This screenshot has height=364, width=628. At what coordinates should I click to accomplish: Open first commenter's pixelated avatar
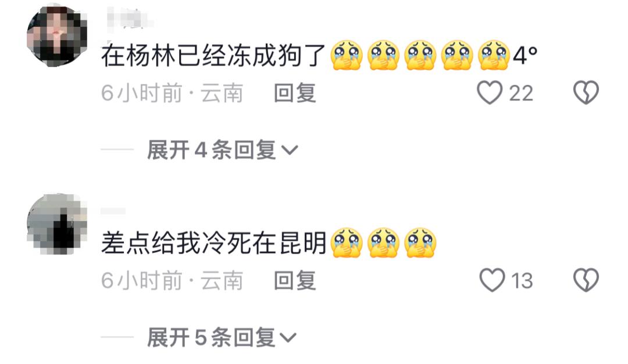57,37
